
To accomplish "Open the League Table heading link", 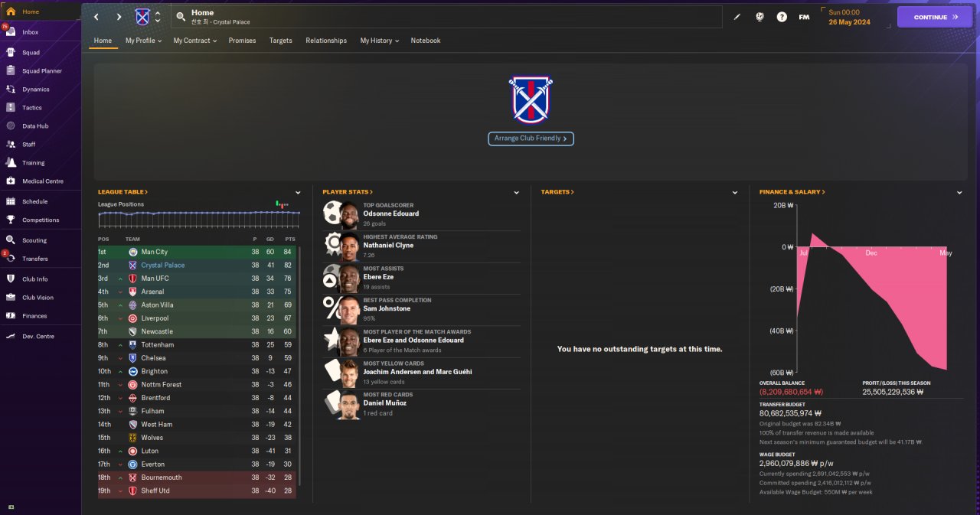I will coord(122,192).
